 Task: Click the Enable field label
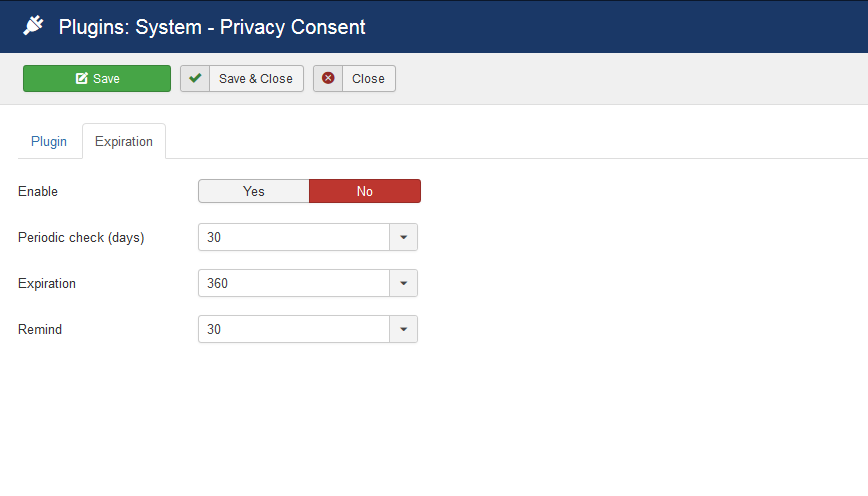coord(38,191)
